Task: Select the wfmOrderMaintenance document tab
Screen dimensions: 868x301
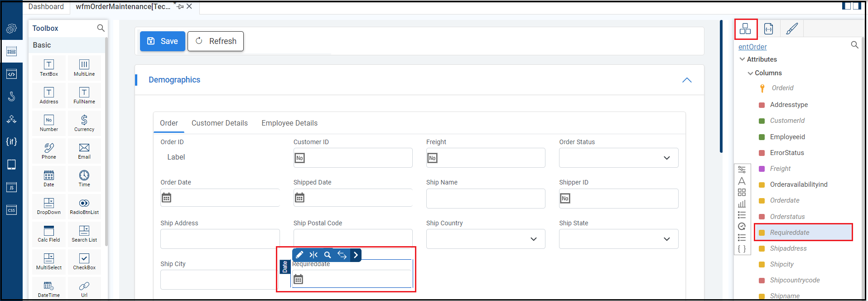Action: 123,6
